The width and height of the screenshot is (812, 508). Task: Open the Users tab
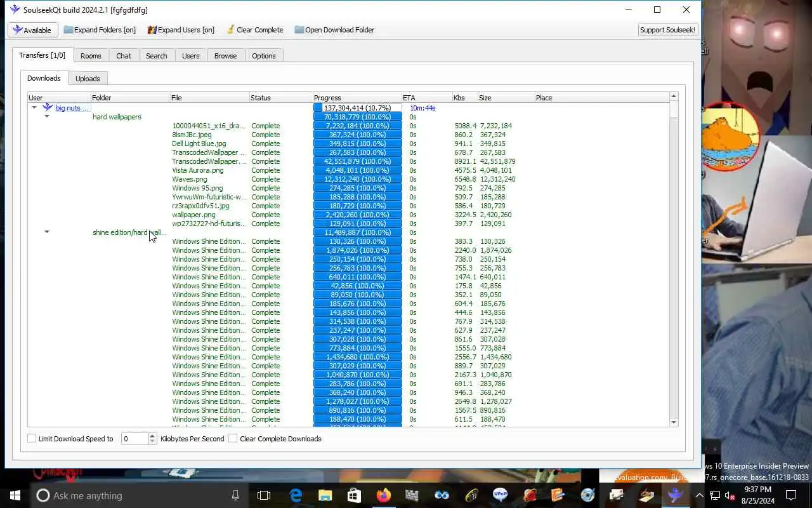pos(191,56)
